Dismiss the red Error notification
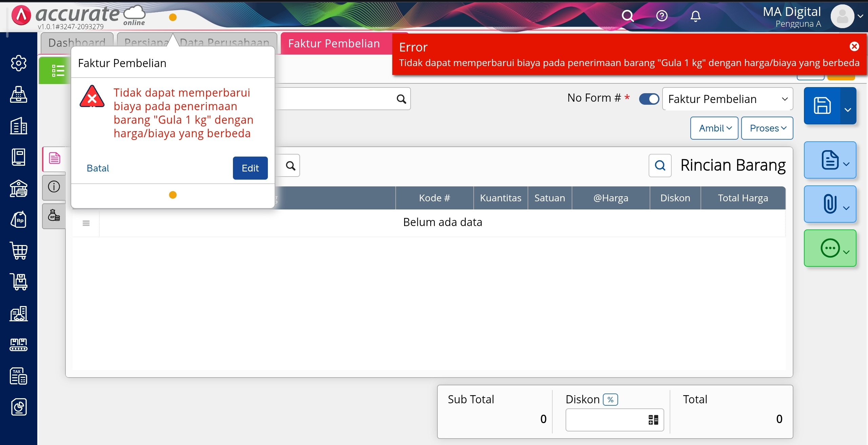 (854, 46)
